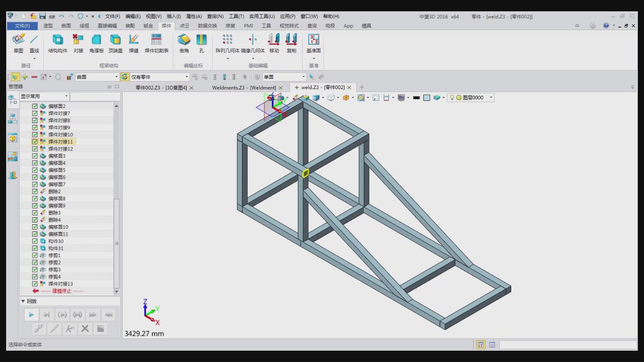644x362 pixels.
Task: Disable the 修剪1 feature checkbox
Action: tap(35, 255)
